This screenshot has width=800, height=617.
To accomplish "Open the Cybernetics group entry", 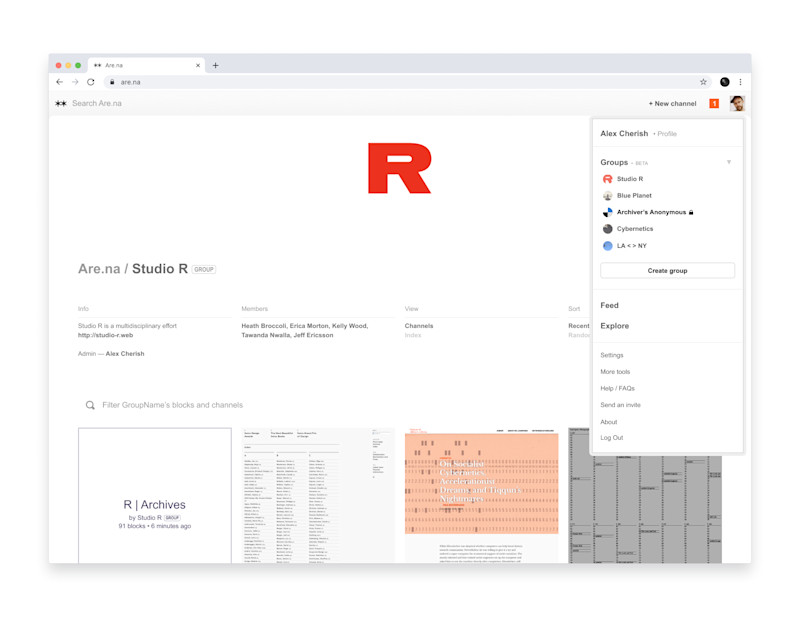I will (x=635, y=229).
